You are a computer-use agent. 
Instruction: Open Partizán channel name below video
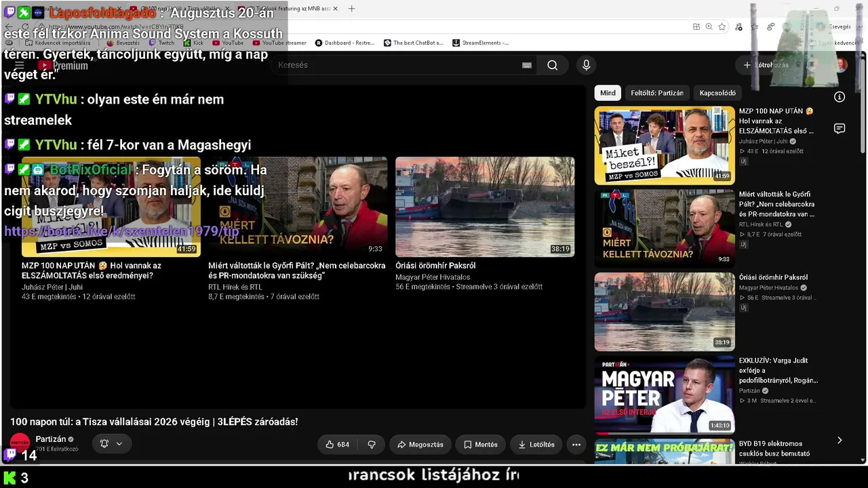pos(51,439)
